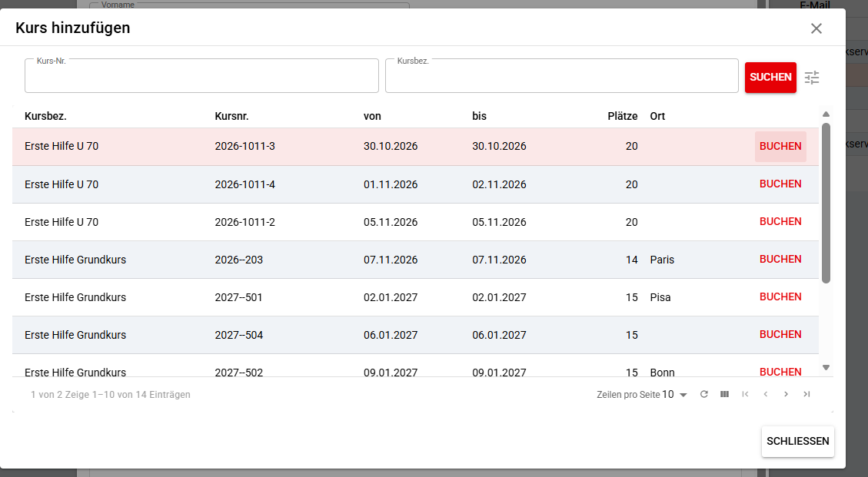Select course number 2026-1011-4 cell
Screen dimensions: 868x477
(x=244, y=184)
